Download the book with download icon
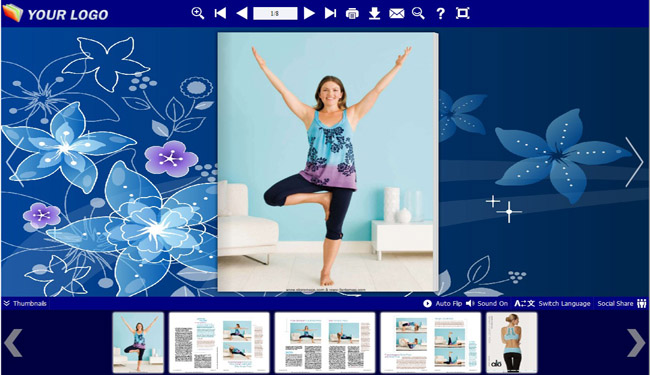Viewport: 650px width, 375px height. click(374, 13)
